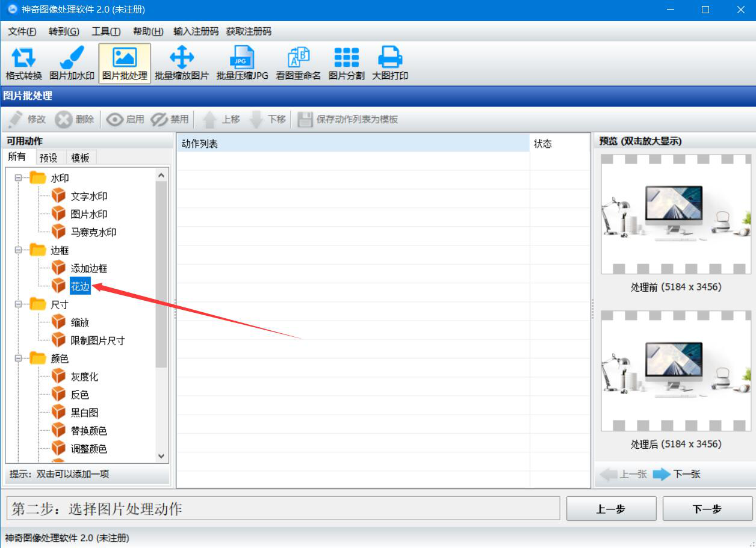Screen dimensions: 756x548
Task: Open the 看图重命名 rename tool
Action: [x=298, y=63]
